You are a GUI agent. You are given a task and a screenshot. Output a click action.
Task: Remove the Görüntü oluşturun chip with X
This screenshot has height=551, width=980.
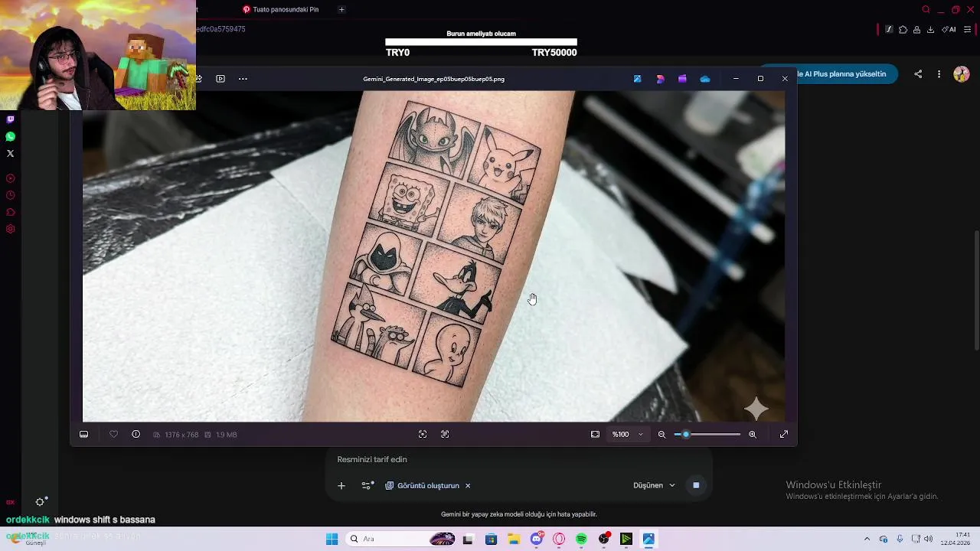coord(468,486)
